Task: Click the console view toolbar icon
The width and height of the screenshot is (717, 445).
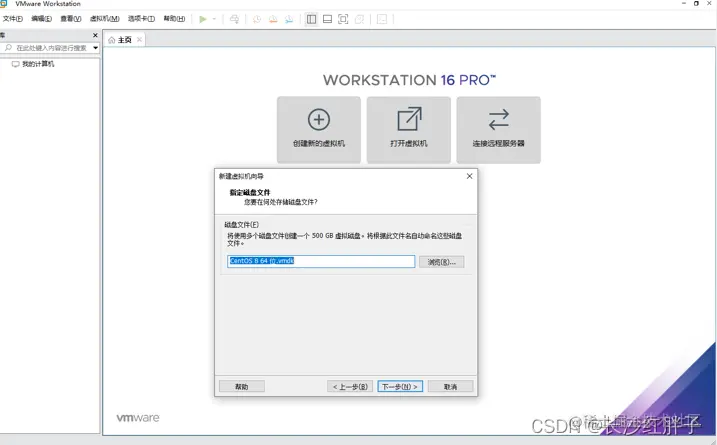Action: [382, 19]
